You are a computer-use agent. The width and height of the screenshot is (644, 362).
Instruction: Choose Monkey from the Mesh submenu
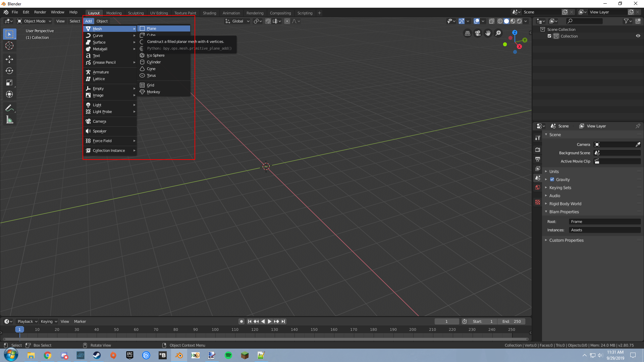(x=153, y=92)
